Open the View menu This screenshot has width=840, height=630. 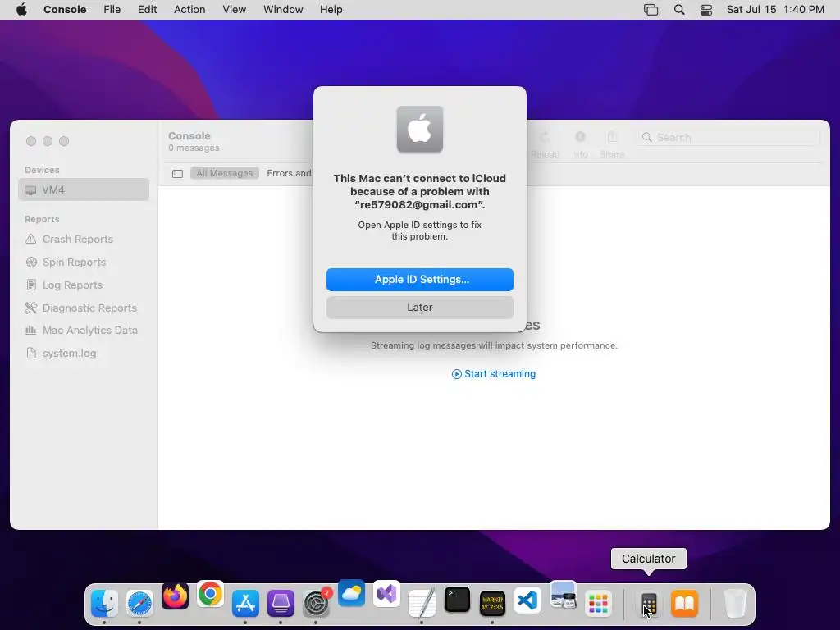tap(234, 10)
